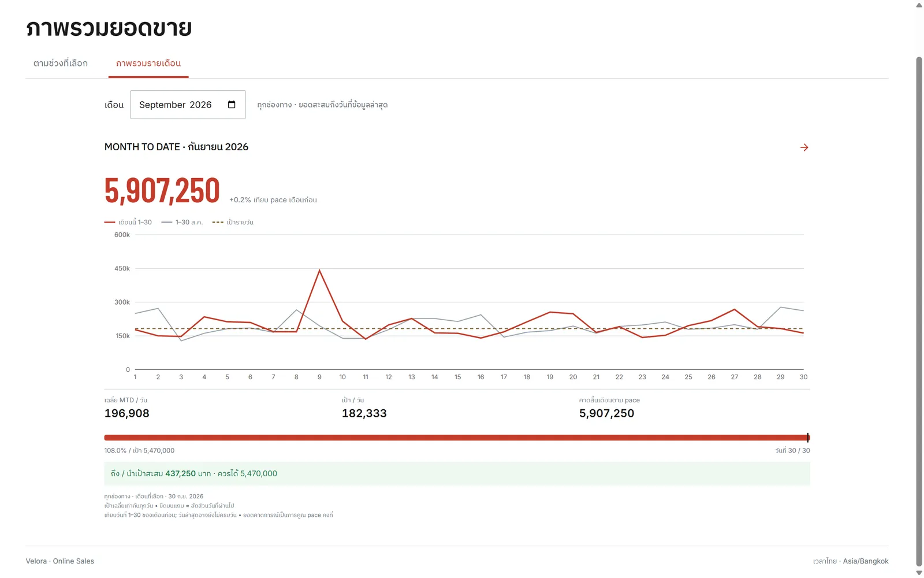Click the 5,907,250 month-to-date total
This screenshot has width=924, height=578.
(162, 191)
